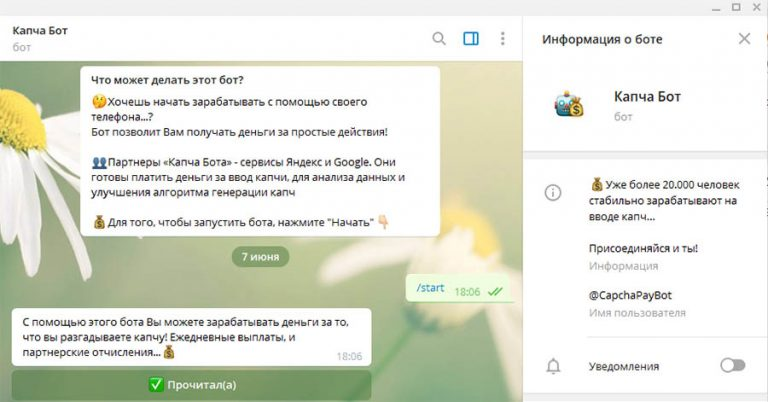Viewport: 768px width, 402px height.
Task: Click the 7 июня date badge
Action: [261, 257]
